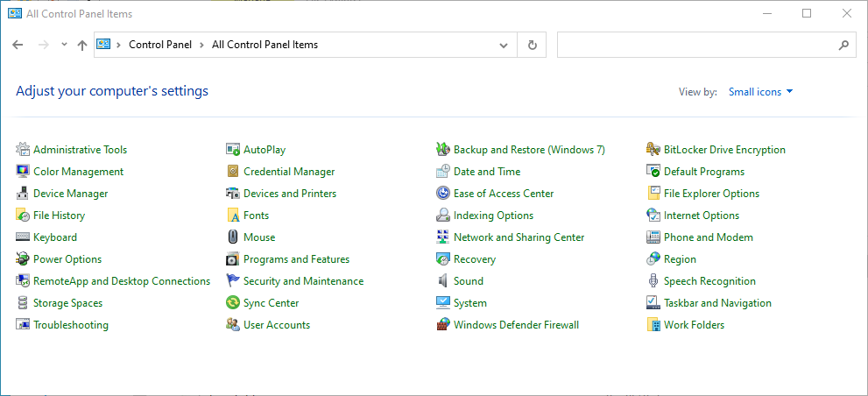Refresh the Control Panel view
The height and width of the screenshot is (396, 868).
(x=532, y=45)
